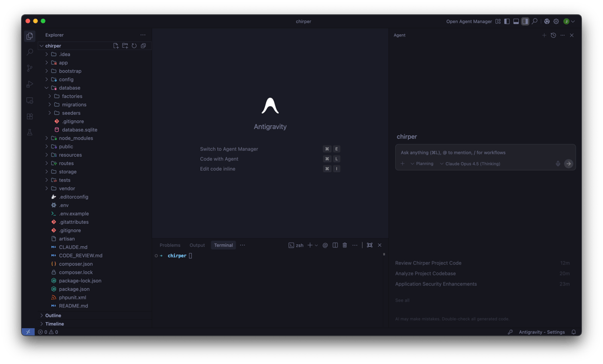Open the Claude Opus 4.5 model dropdown

470,164
